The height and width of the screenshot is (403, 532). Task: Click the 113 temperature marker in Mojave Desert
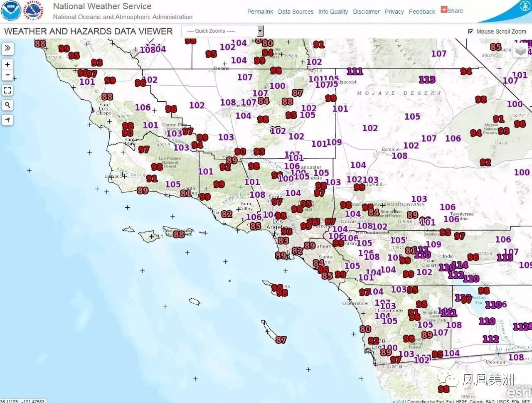pyautogui.click(x=427, y=79)
